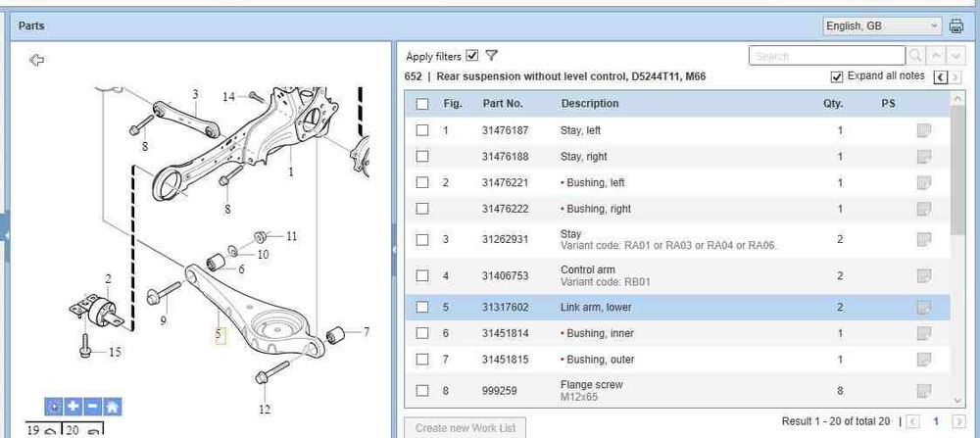980x438 pixels.
Task: Sort by Part No. column header
Action: pos(502,104)
